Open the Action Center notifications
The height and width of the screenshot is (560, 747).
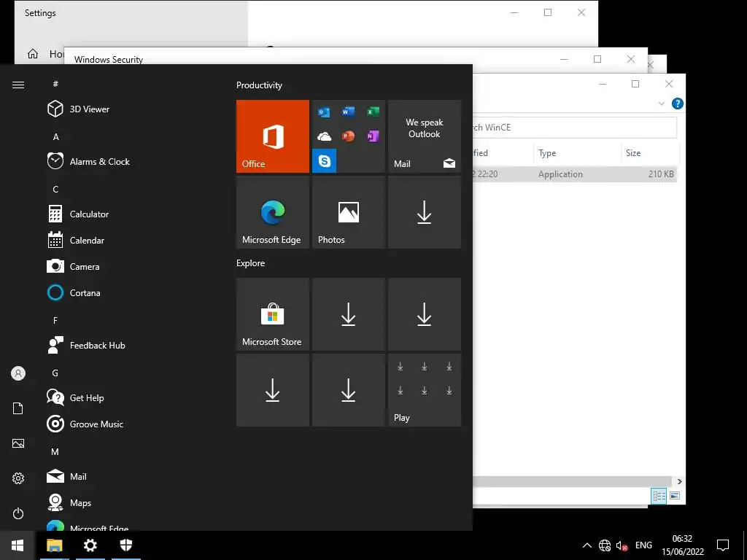tap(723, 545)
